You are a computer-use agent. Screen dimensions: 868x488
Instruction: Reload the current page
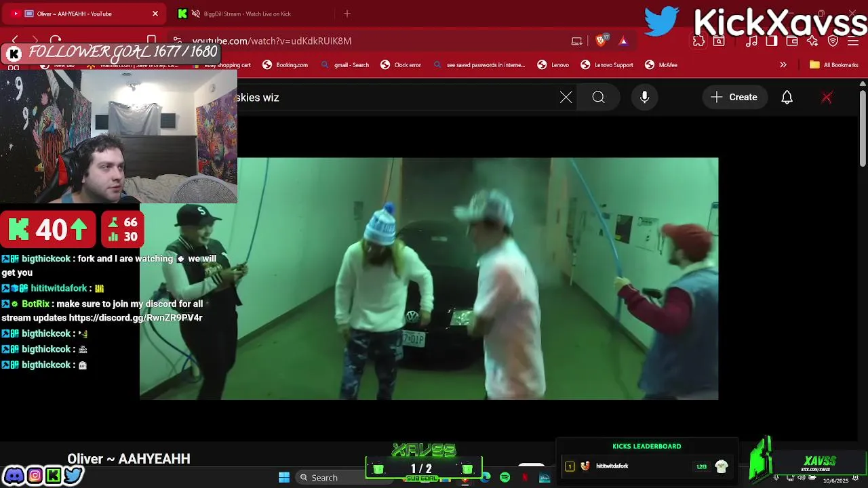(56, 41)
